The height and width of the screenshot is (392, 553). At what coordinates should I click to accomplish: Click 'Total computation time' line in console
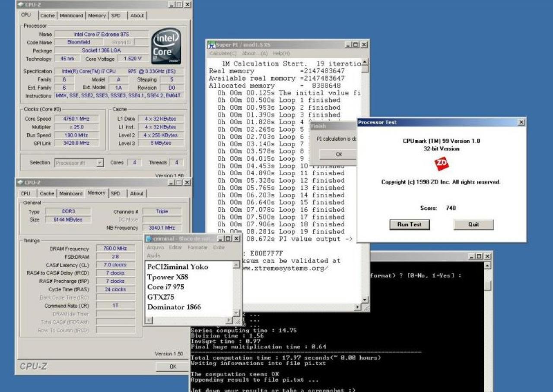(286, 357)
